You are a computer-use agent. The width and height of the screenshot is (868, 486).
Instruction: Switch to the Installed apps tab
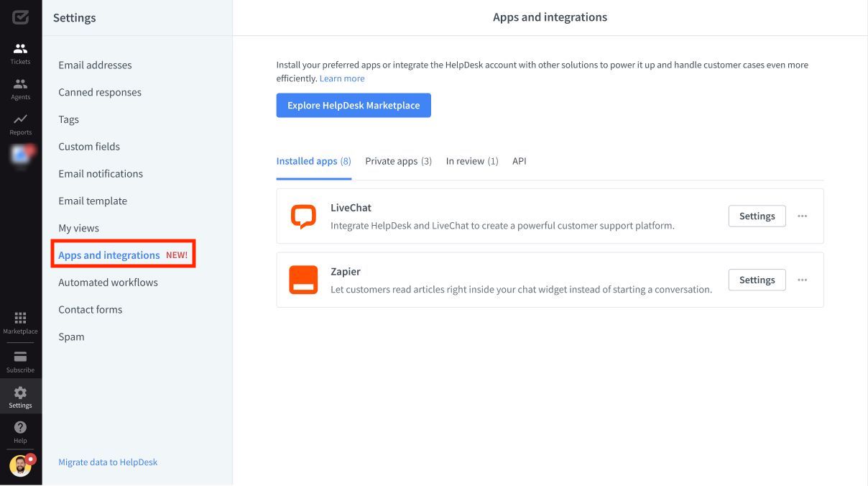[x=314, y=161]
